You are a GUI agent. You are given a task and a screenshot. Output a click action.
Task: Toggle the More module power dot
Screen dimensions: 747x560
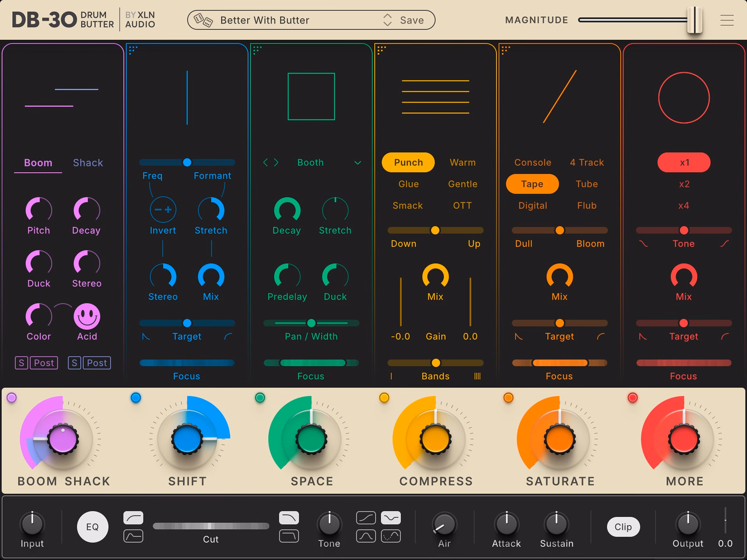(632, 398)
